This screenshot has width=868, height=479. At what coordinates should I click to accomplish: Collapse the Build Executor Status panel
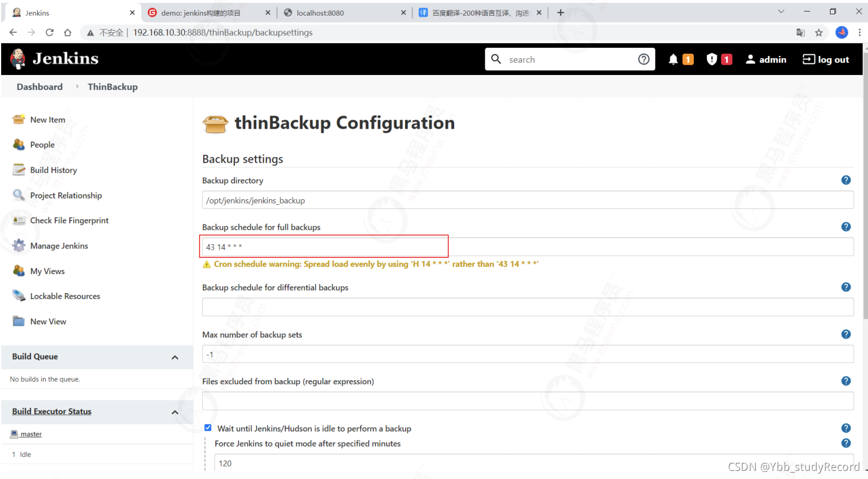pos(175,412)
